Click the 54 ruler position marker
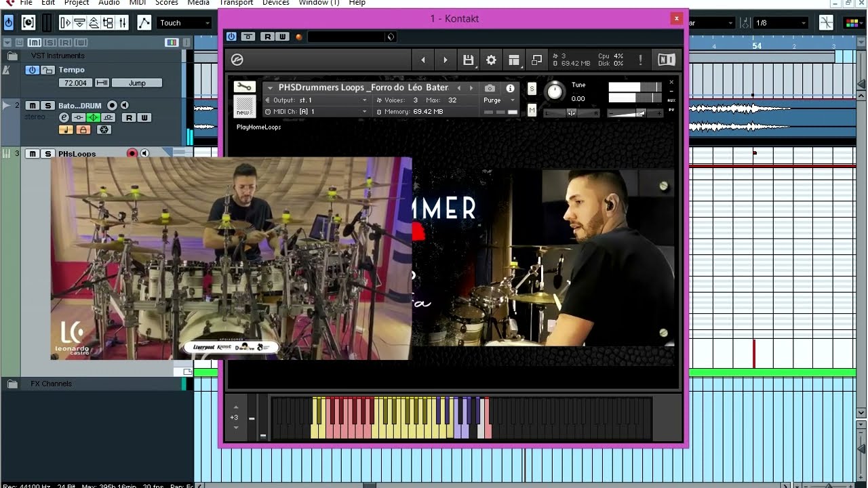Image resolution: width=868 pixels, height=488 pixels. click(757, 46)
